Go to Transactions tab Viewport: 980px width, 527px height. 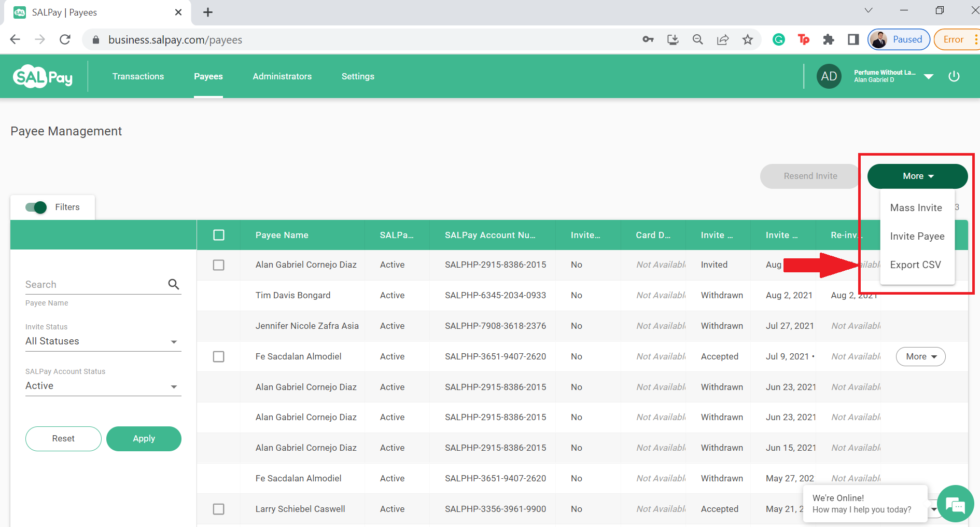pyautogui.click(x=138, y=76)
